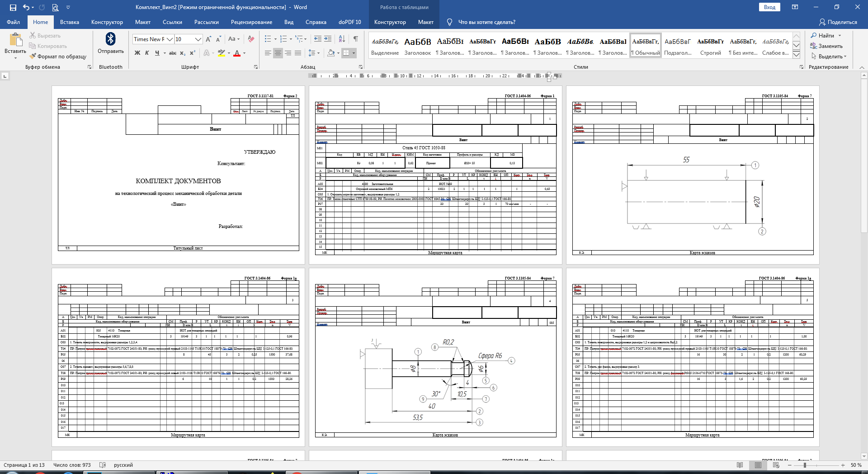Screen dimensions: 868x474
Task: Switch to the Вставка tab
Action: click(69, 22)
